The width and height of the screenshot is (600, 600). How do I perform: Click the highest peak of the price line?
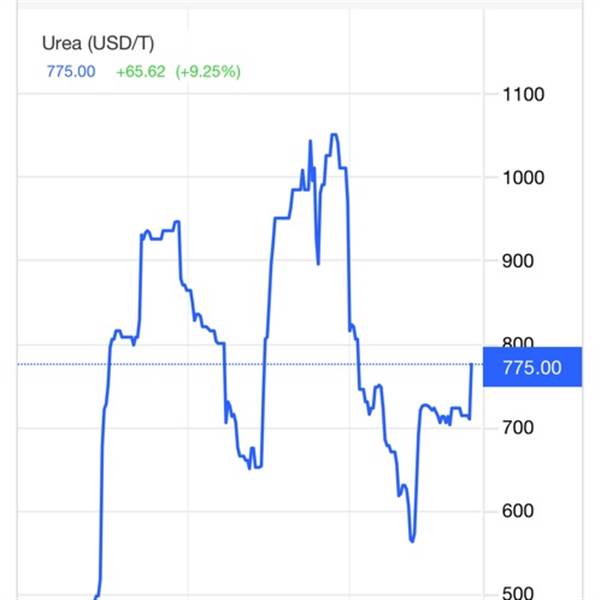coord(334,134)
